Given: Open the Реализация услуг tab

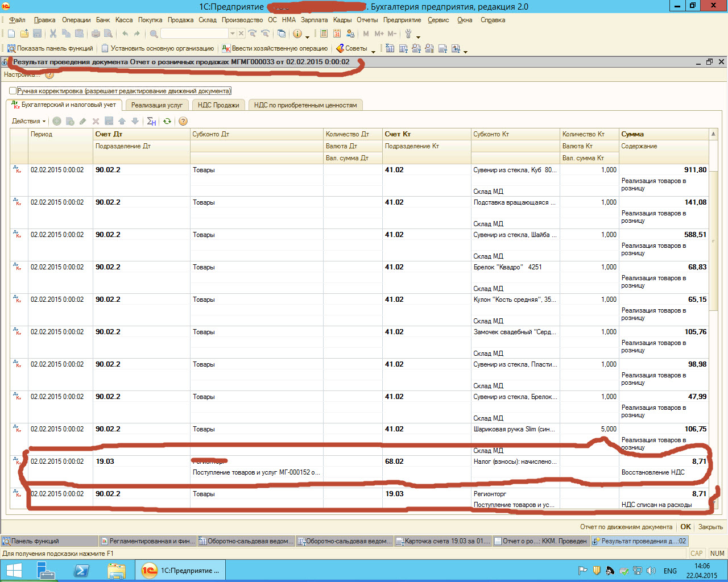Looking at the screenshot, I should [x=156, y=105].
